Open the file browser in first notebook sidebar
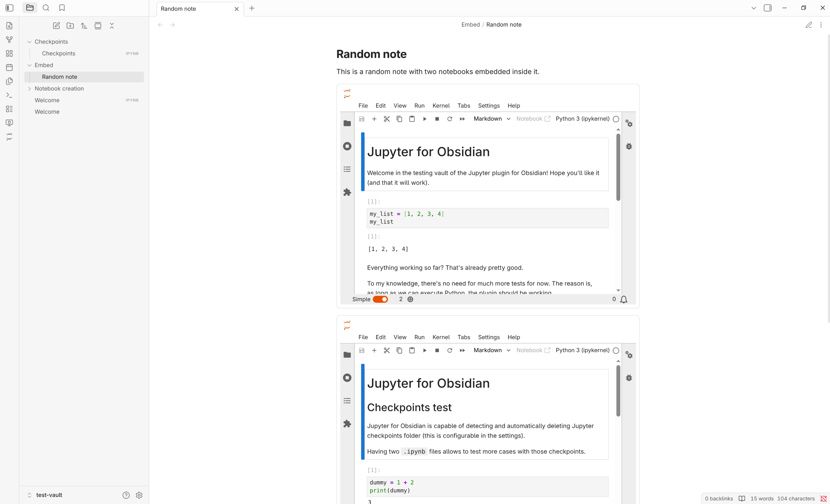 [347, 123]
